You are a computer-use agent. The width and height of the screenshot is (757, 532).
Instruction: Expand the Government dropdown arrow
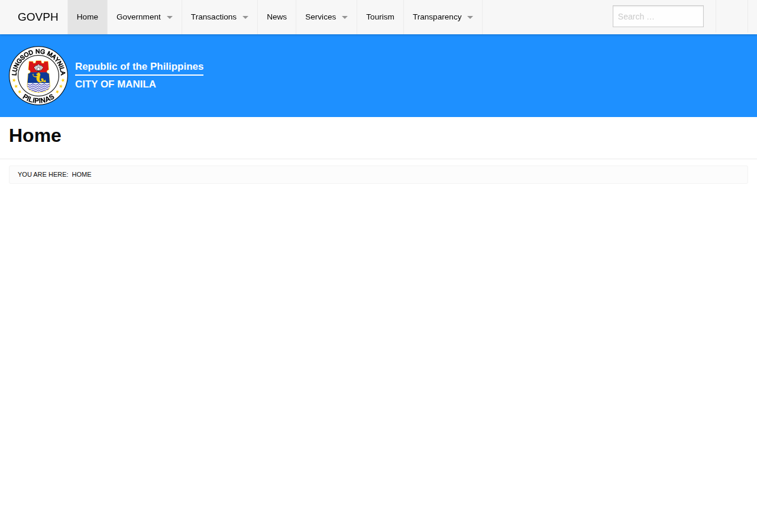point(170,17)
